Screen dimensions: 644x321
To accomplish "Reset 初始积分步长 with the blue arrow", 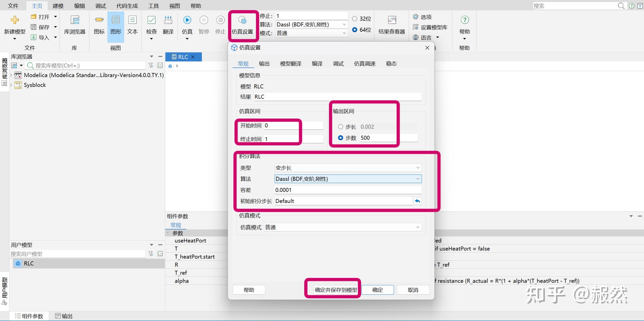I will (418, 201).
